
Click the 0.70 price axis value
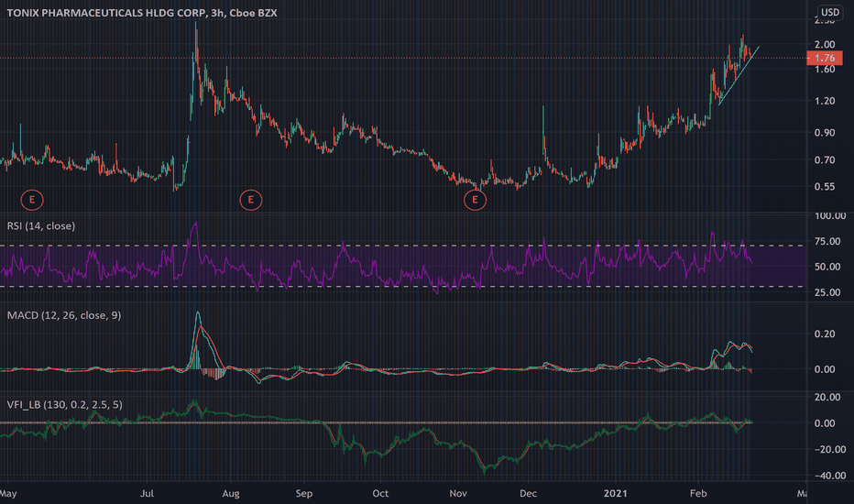[825, 159]
